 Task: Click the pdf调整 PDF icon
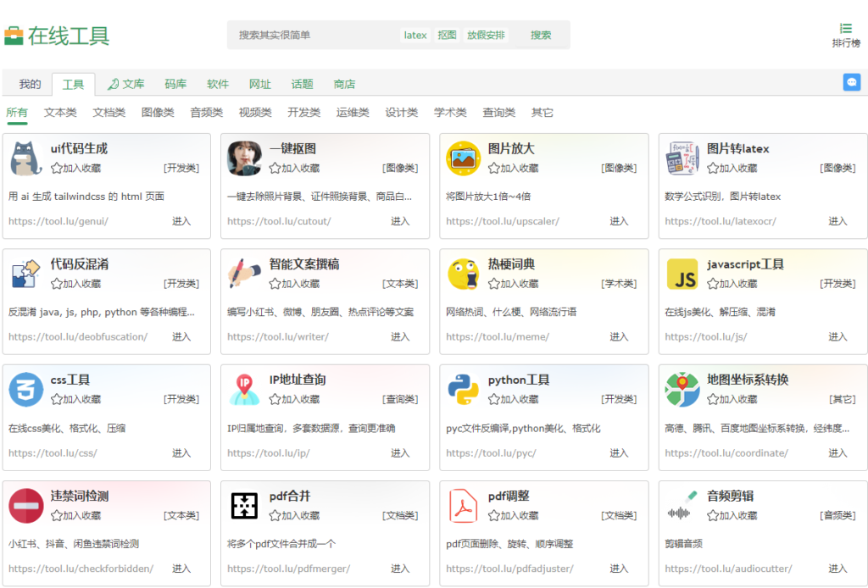(463, 506)
